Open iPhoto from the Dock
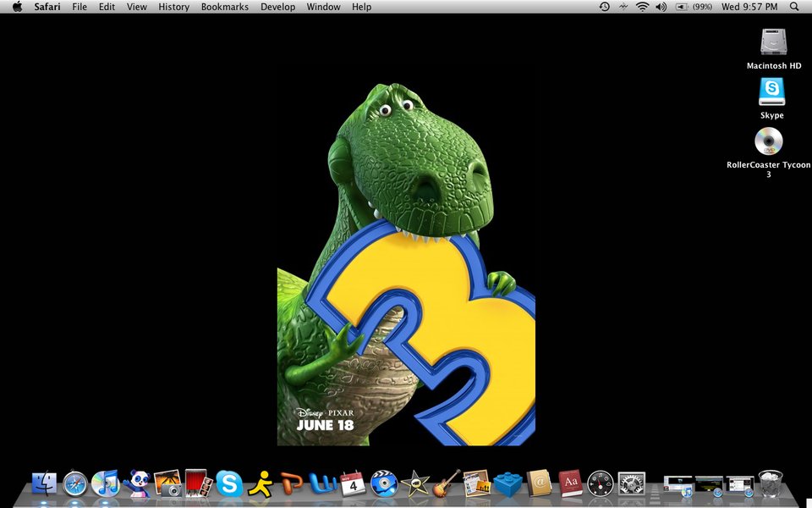 click(167, 483)
